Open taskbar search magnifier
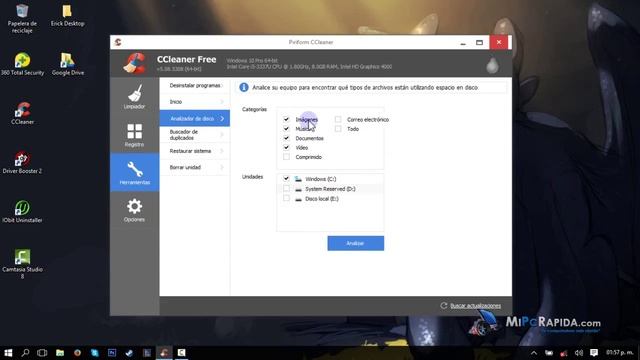 [x=25, y=353]
